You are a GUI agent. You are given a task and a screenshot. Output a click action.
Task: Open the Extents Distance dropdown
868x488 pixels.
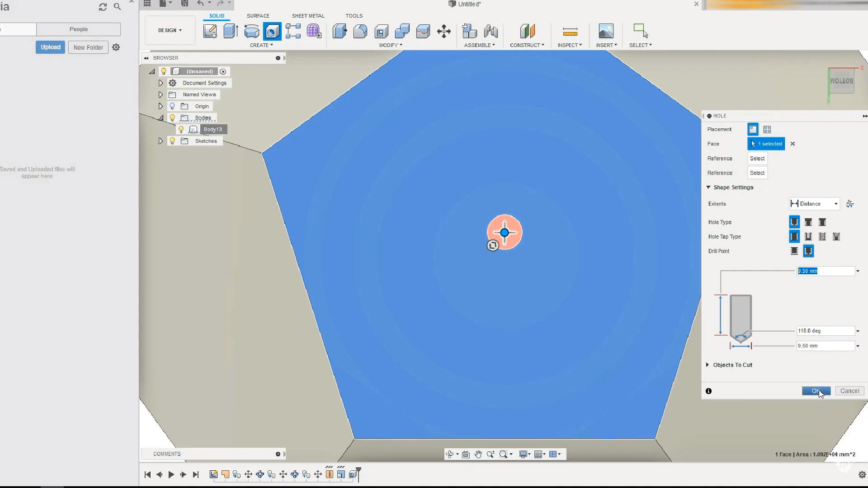point(815,204)
